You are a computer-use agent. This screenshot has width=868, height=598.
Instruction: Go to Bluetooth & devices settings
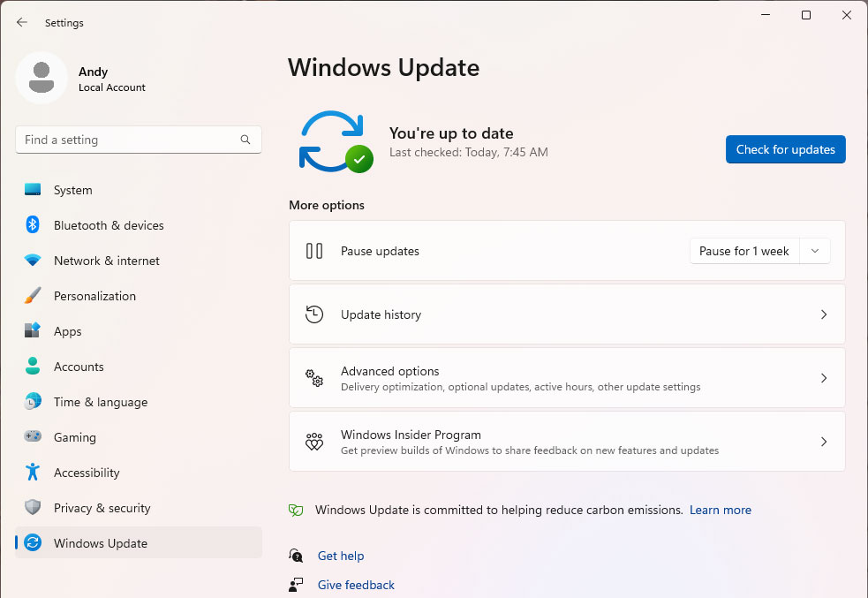(139, 225)
